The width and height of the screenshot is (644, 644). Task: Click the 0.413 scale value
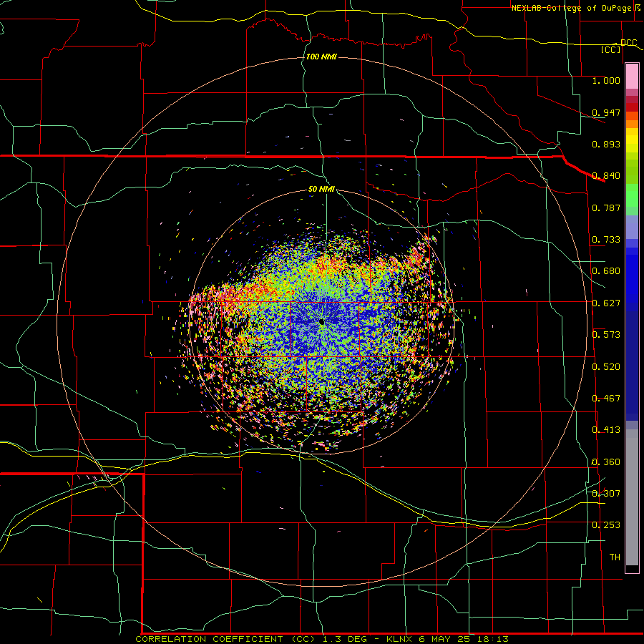coord(606,430)
